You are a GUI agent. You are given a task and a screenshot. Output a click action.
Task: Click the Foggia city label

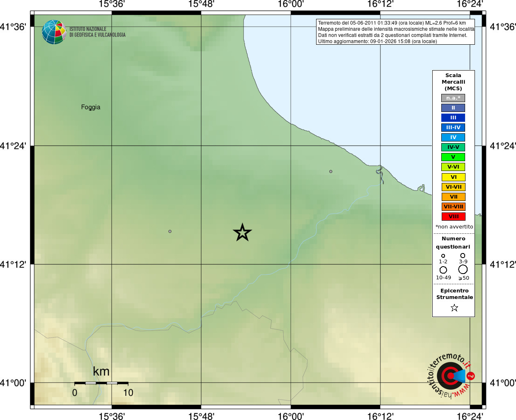click(x=91, y=107)
